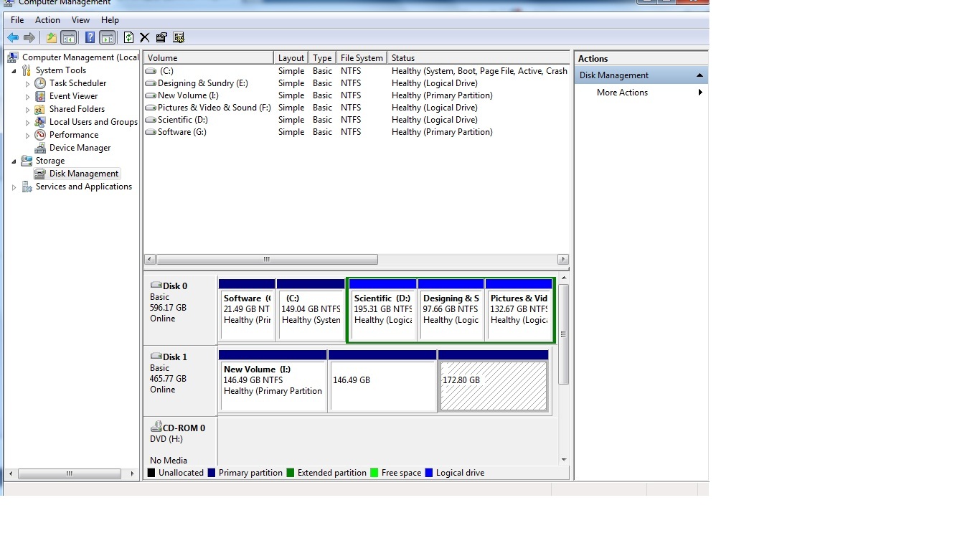Image resolution: width=980 pixels, height=551 pixels.
Task: Click the Performance icon in tree
Action: 40,135
